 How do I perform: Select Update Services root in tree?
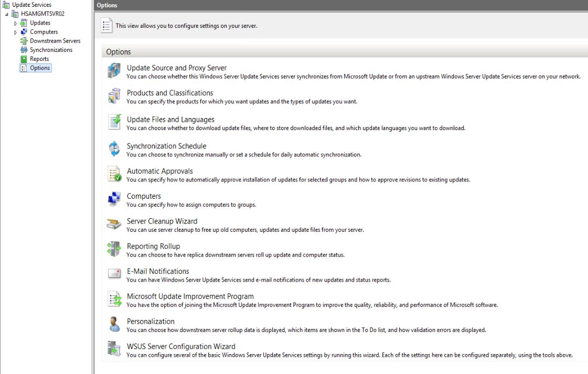[x=32, y=5]
